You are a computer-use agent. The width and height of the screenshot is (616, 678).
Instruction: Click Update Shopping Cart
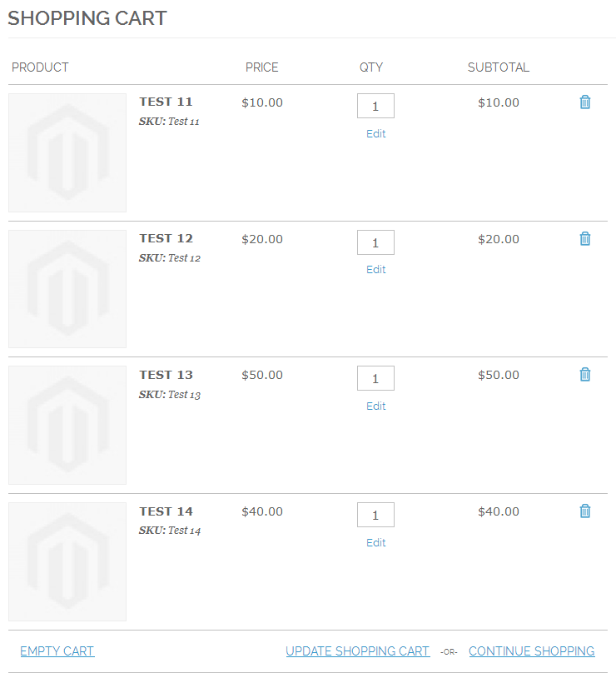click(x=357, y=651)
